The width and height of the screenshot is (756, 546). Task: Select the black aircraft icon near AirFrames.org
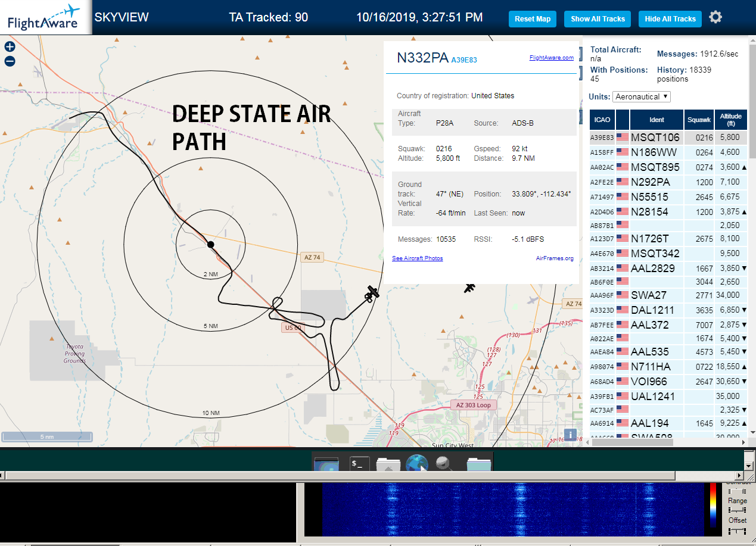(x=471, y=288)
